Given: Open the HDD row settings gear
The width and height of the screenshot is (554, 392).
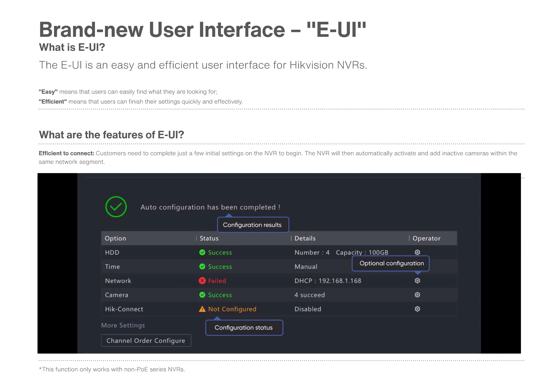Looking at the screenshot, I should tap(417, 252).
